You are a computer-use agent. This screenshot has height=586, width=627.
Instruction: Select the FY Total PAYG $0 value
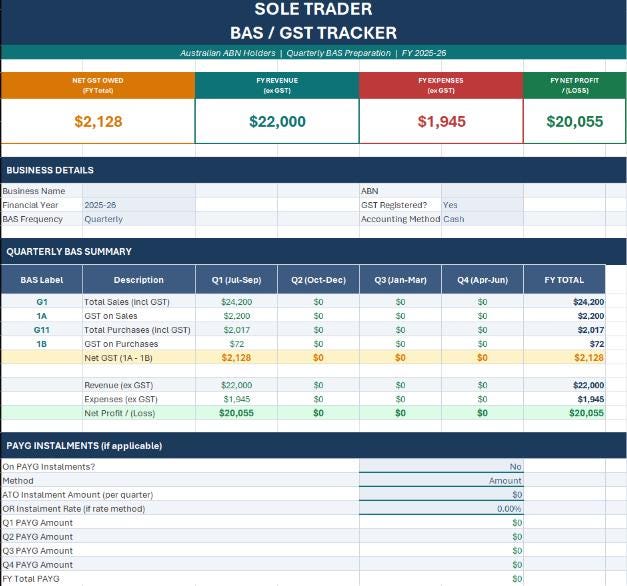pyautogui.click(x=517, y=579)
